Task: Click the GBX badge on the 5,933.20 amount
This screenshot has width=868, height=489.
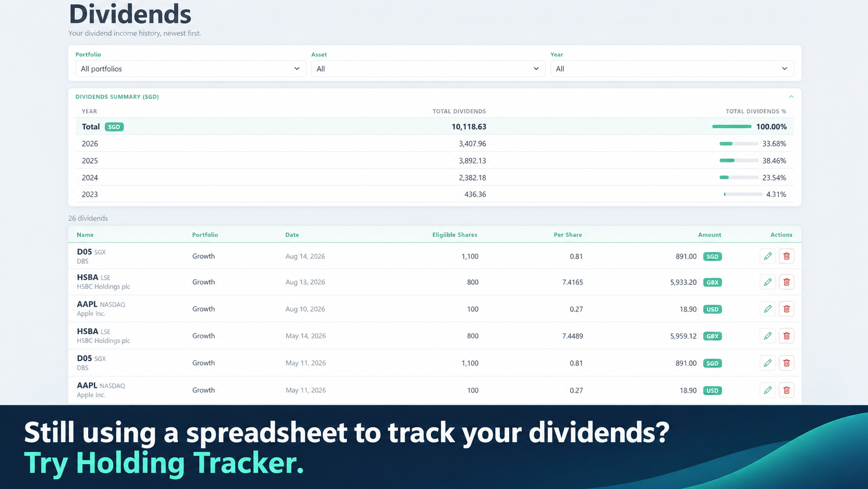Action: (712, 282)
